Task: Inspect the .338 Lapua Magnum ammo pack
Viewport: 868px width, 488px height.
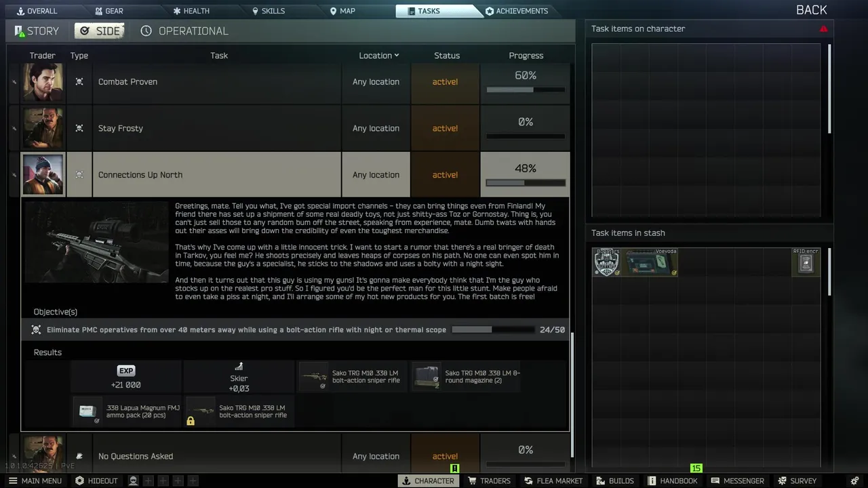Action: (x=126, y=411)
